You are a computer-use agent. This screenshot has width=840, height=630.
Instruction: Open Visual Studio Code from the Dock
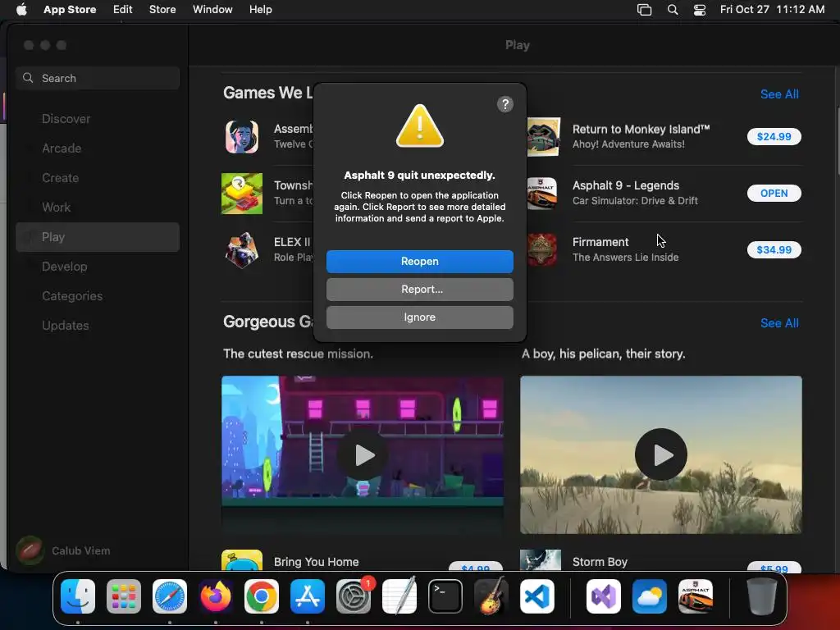pyautogui.click(x=536, y=596)
